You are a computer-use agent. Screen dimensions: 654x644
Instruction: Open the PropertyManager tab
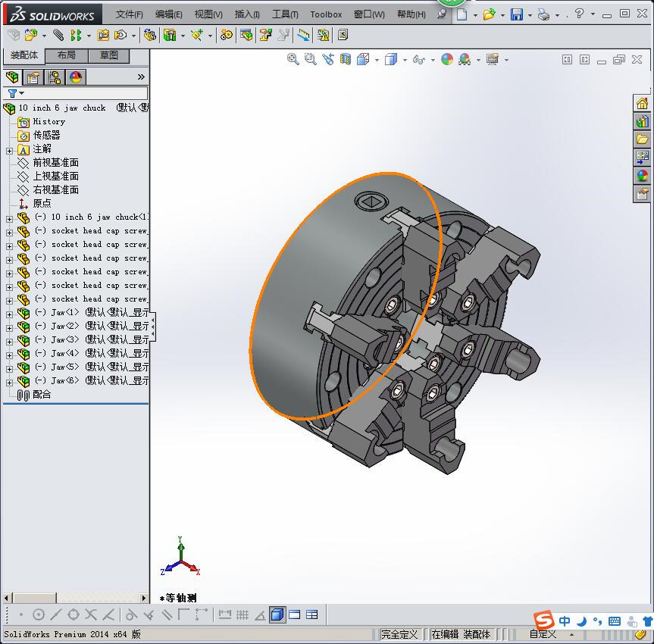click(33, 77)
